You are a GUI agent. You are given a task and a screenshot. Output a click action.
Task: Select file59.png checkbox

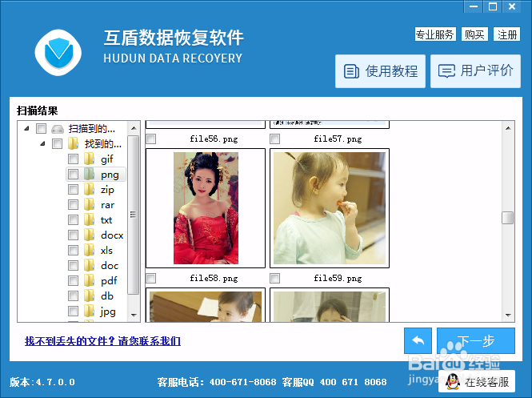[275, 279]
